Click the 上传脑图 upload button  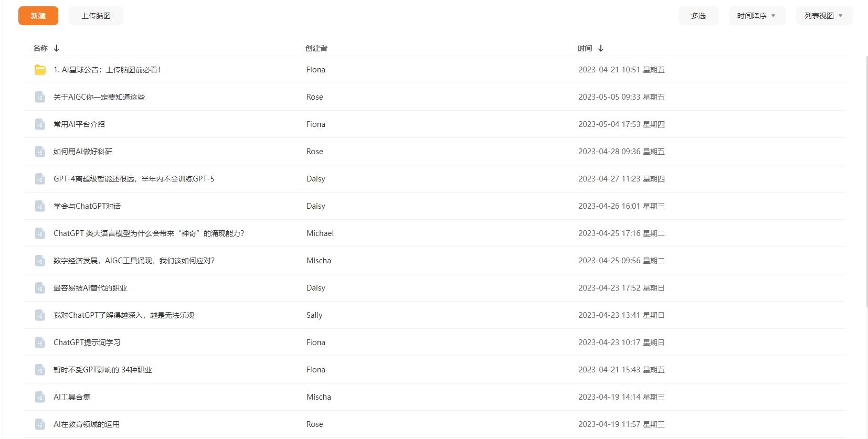tap(96, 16)
